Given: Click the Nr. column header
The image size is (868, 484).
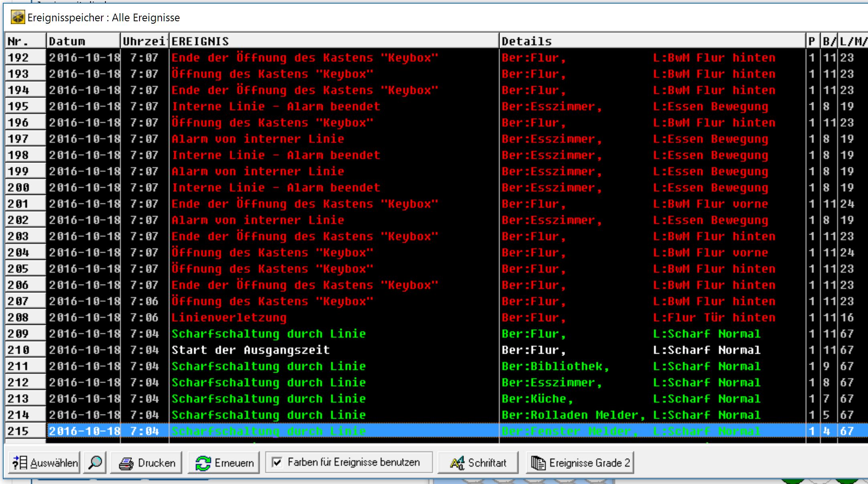Looking at the screenshot, I should click(x=25, y=41).
